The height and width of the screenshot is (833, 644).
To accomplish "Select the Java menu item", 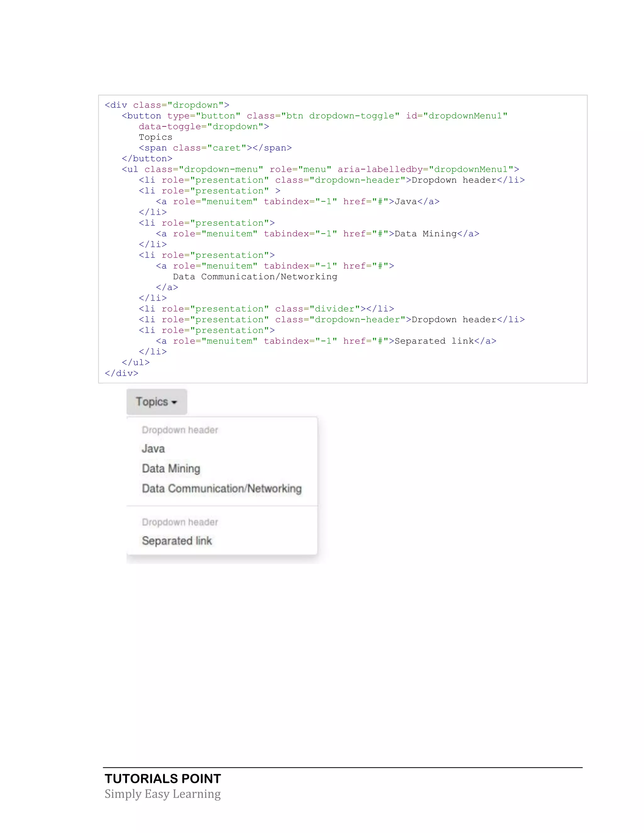I will pyautogui.click(x=153, y=449).
